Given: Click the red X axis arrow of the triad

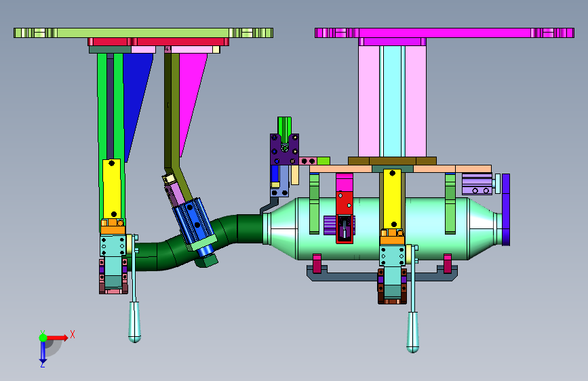Looking at the screenshot, I should (58, 338).
